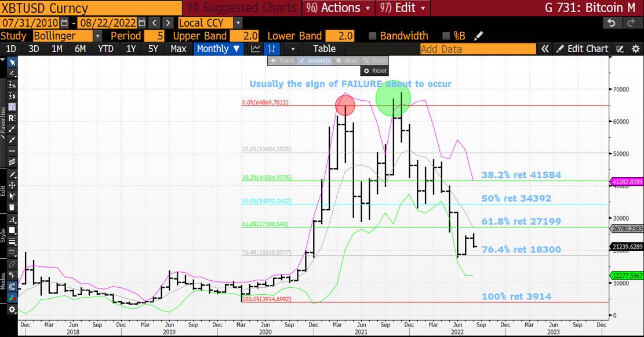Open the Edit menu dropdown
The width and height of the screenshot is (644, 337).
click(402, 8)
